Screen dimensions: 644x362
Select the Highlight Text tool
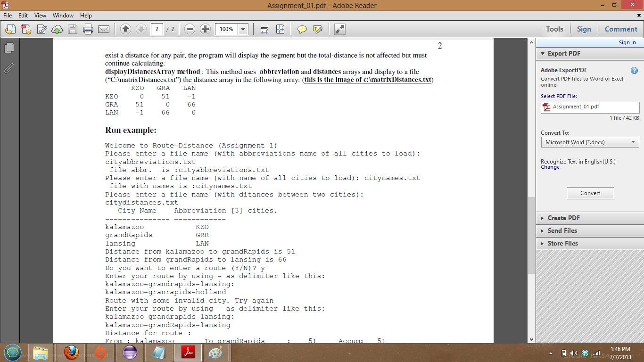[x=318, y=29]
